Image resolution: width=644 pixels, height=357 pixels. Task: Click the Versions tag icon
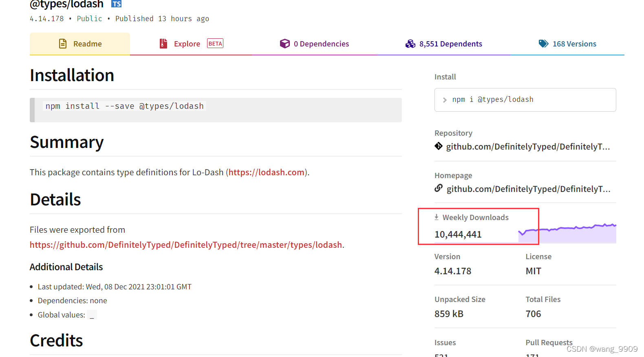tap(544, 44)
